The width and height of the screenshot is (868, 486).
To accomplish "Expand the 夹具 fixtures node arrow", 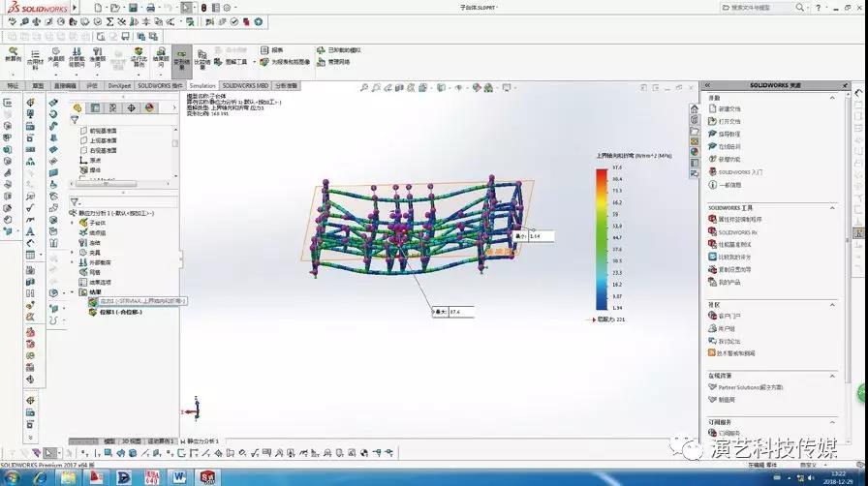I will click(x=73, y=253).
